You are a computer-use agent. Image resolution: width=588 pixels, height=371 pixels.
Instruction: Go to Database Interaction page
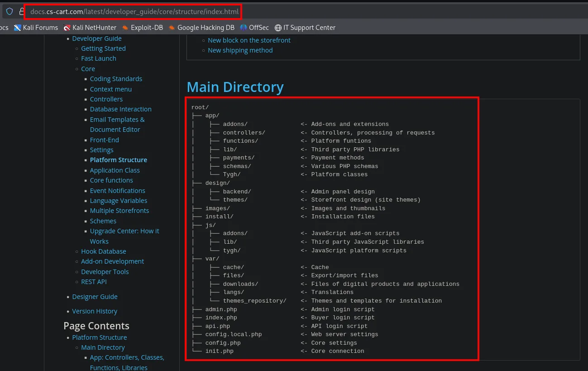pos(121,109)
